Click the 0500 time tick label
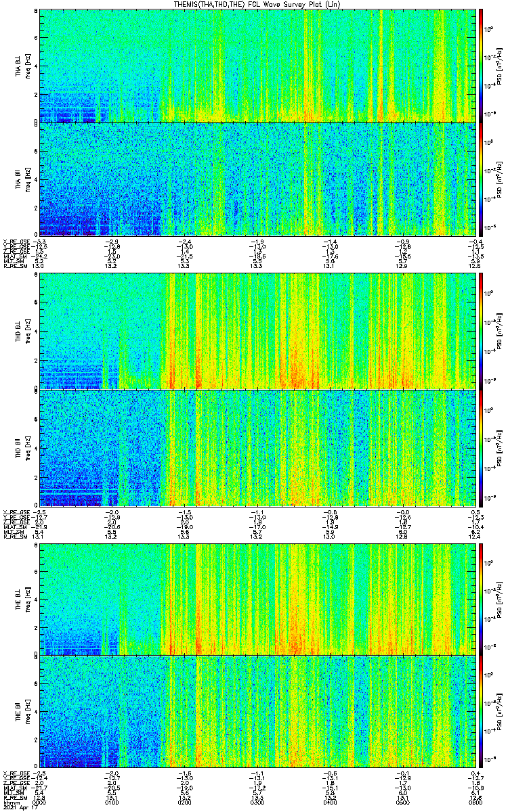 pos(402,801)
